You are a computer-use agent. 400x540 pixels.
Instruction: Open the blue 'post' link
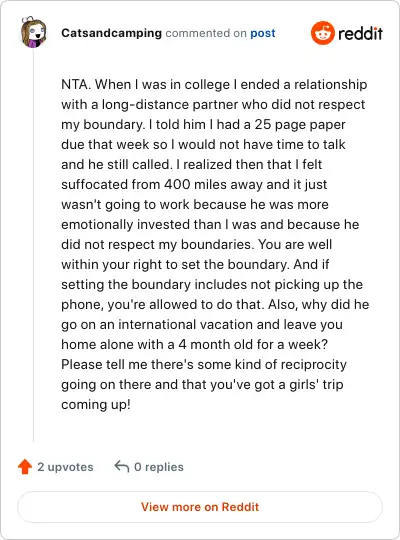tap(263, 33)
